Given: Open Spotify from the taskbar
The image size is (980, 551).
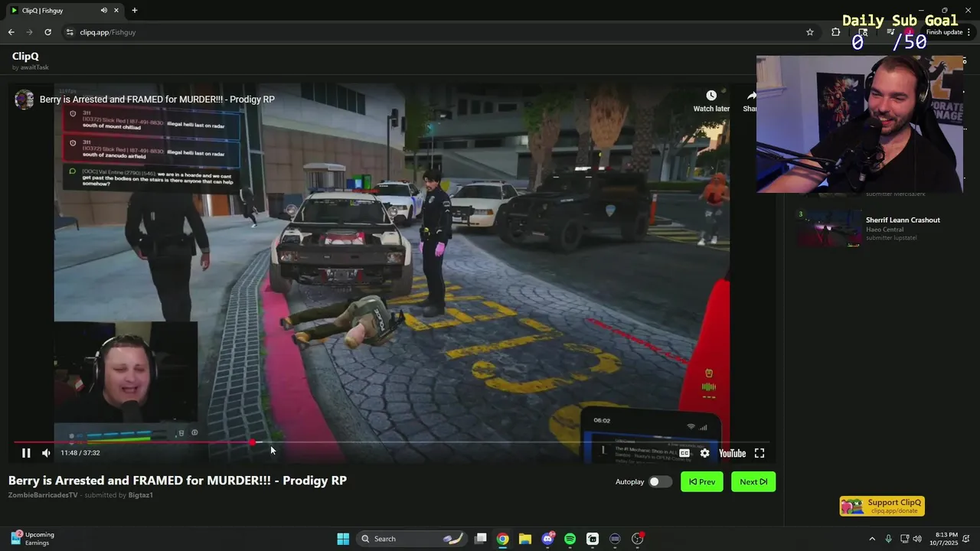Looking at the screenshot, I should (x=570, y=539).
